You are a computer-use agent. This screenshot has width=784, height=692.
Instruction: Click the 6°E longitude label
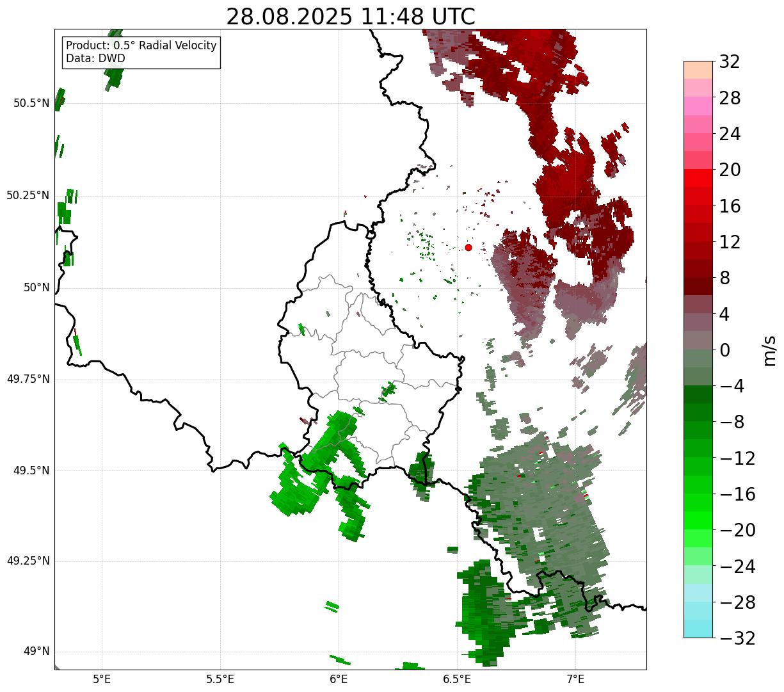tap(339, 679)
